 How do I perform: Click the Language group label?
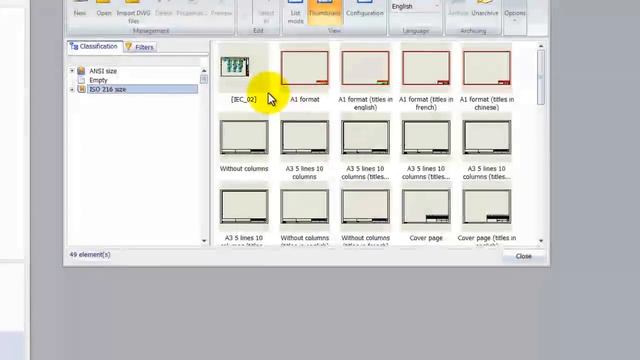[416, 31]
